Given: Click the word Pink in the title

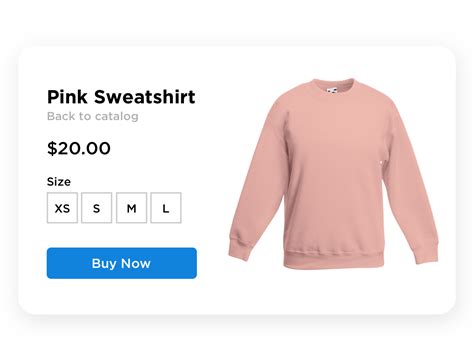Looking at the screenshot, I should (68, 97).
